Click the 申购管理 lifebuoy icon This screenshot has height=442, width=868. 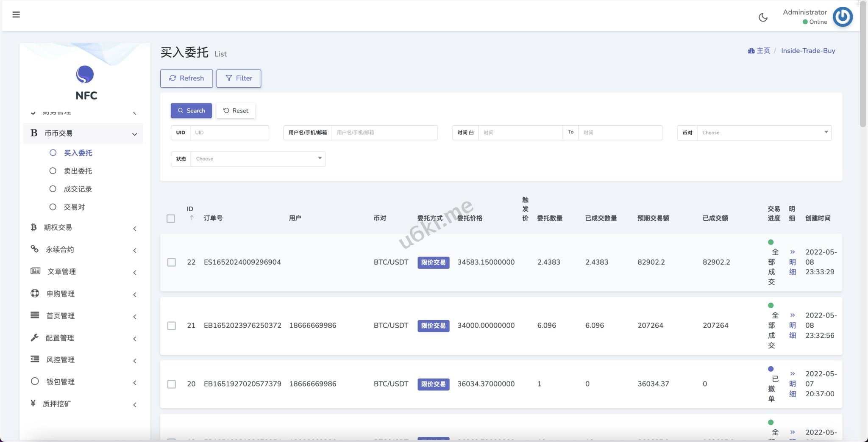pos(35,293)
